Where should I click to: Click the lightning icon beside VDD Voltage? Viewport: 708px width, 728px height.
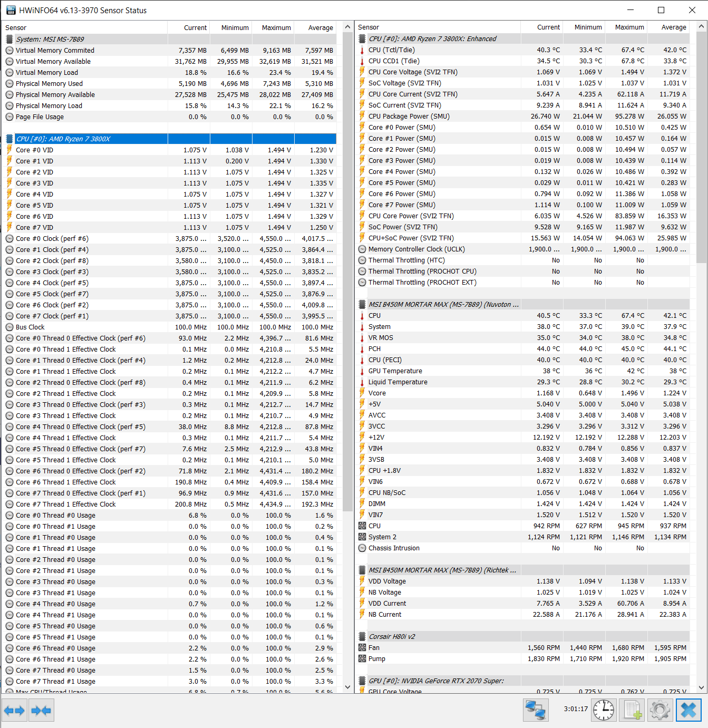click(362, 581)
